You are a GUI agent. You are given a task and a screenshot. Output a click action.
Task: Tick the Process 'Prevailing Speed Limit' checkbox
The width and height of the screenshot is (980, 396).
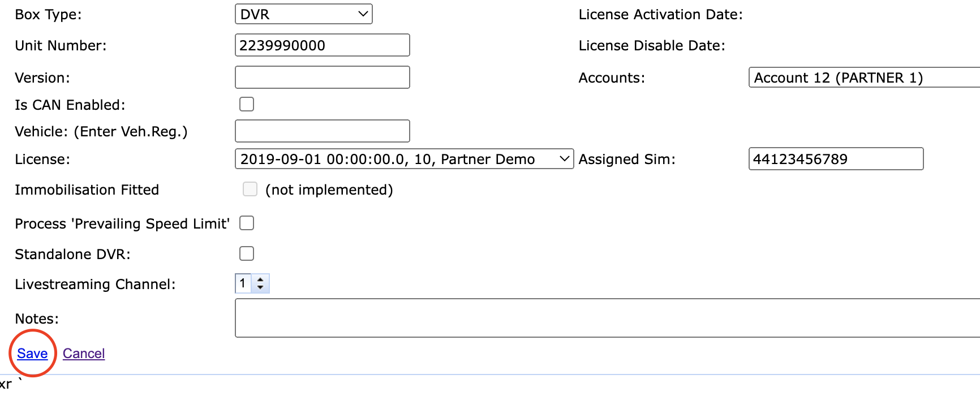coord(247,223)
